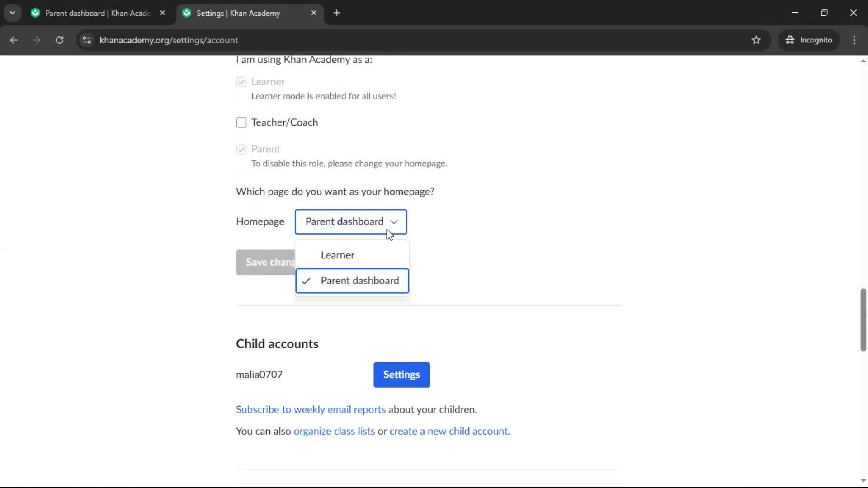Open create a new child account link
The image size is (868, 488).
coord(448,431)
